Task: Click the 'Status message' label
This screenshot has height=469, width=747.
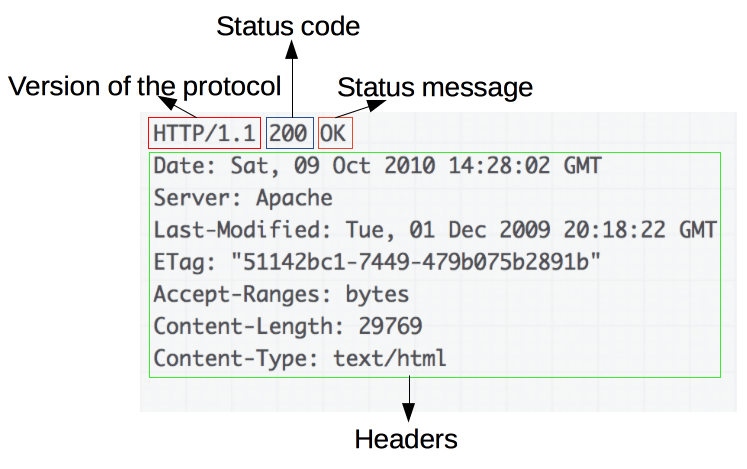Action: (435, 87)
